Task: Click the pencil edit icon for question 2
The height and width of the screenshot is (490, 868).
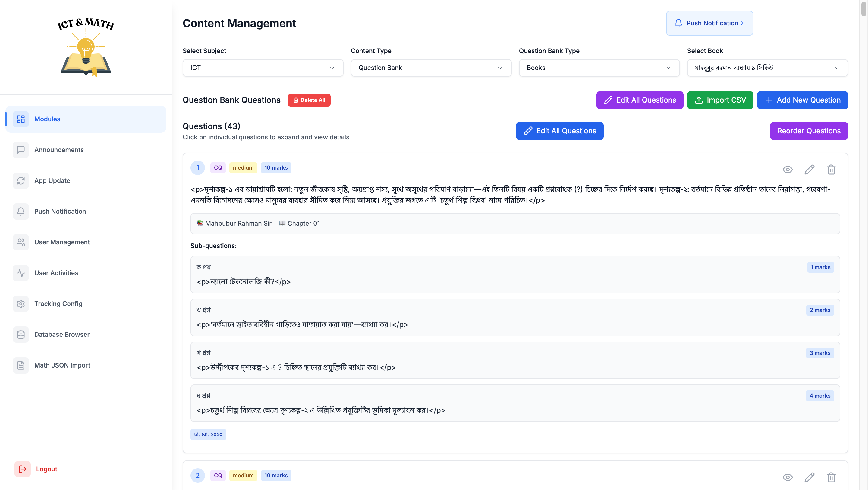Action: (809, 477)
